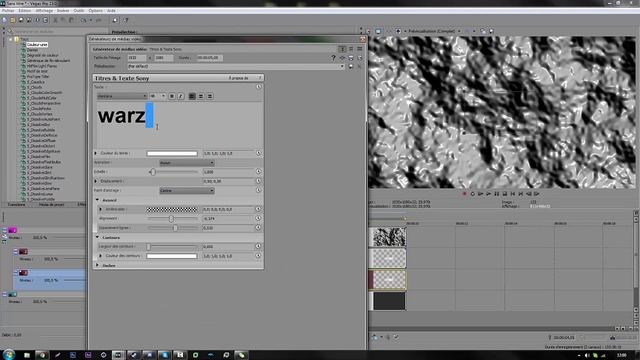Click the Open project toolbar icon
The height and width of the screenshot is (360, 640).
[x=13, y=20]
